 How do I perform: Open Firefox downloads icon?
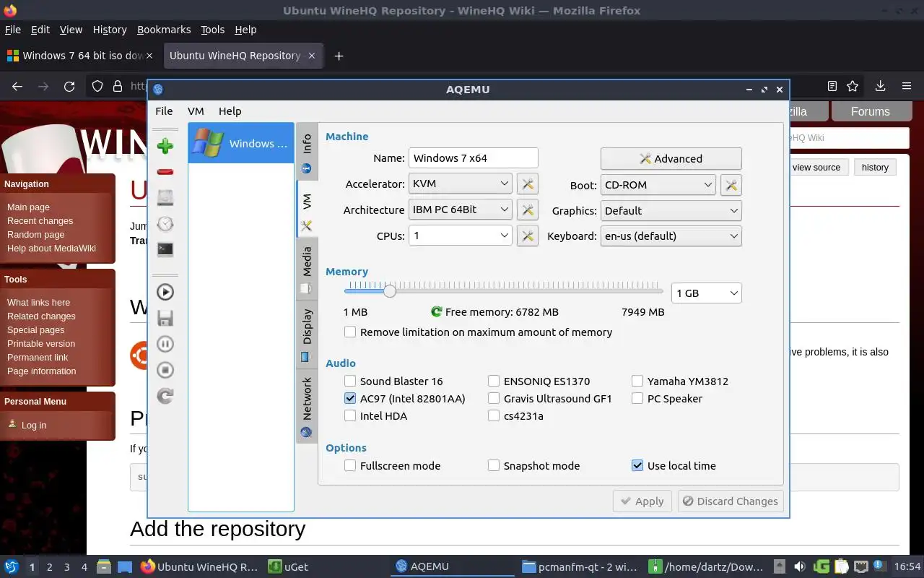880,86
